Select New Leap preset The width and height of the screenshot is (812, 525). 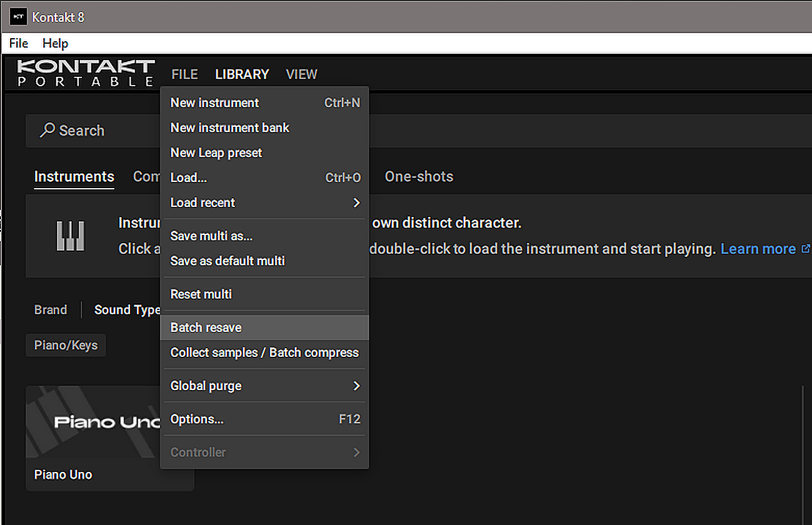point(265,152)
